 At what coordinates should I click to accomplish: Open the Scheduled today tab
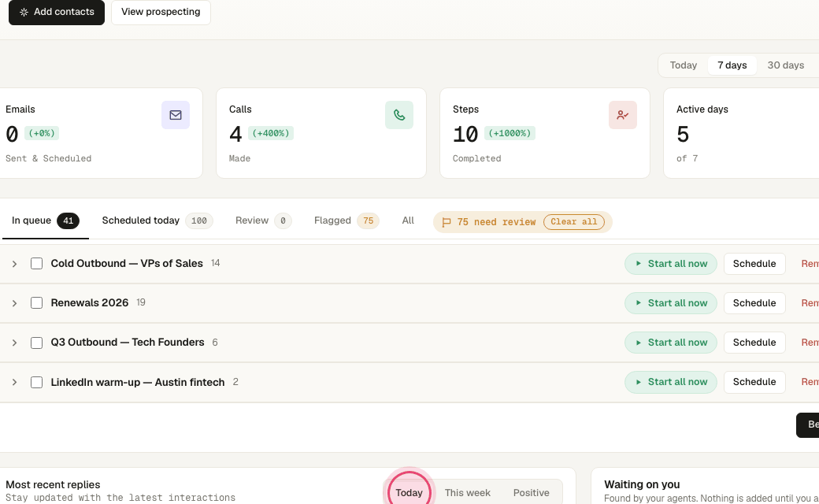click(157, 221)
